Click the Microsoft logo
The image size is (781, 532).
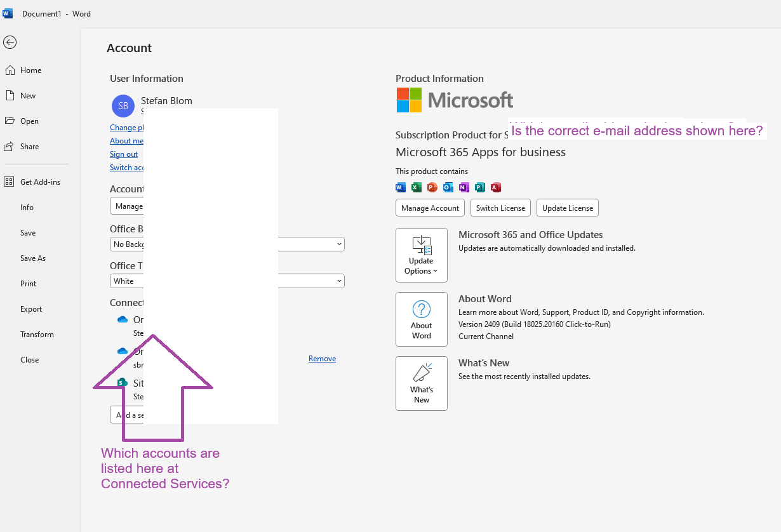pyautogui.click(x=455, y=100)
